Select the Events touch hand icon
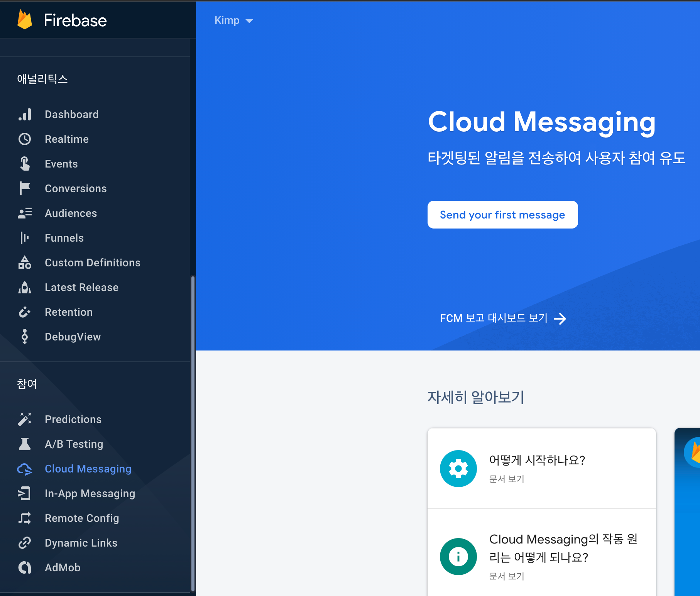Viewport: 700px width, 596px height. pos(25,164)
